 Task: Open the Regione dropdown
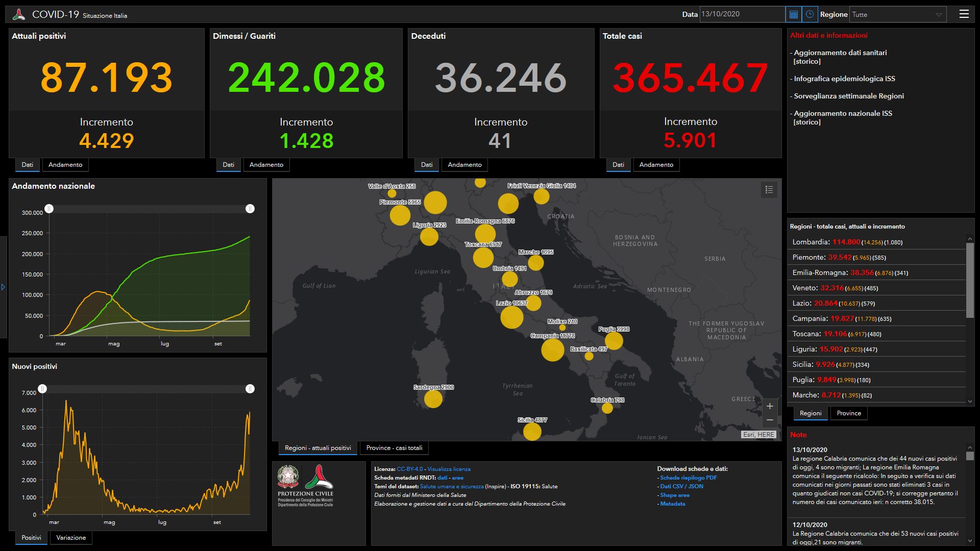[x=898, y=14]
